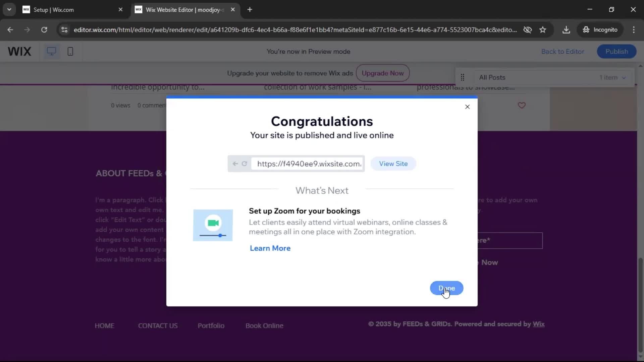Click the dialog's mock refresh icon
644x362 pixels.
(x=244, y=164)
